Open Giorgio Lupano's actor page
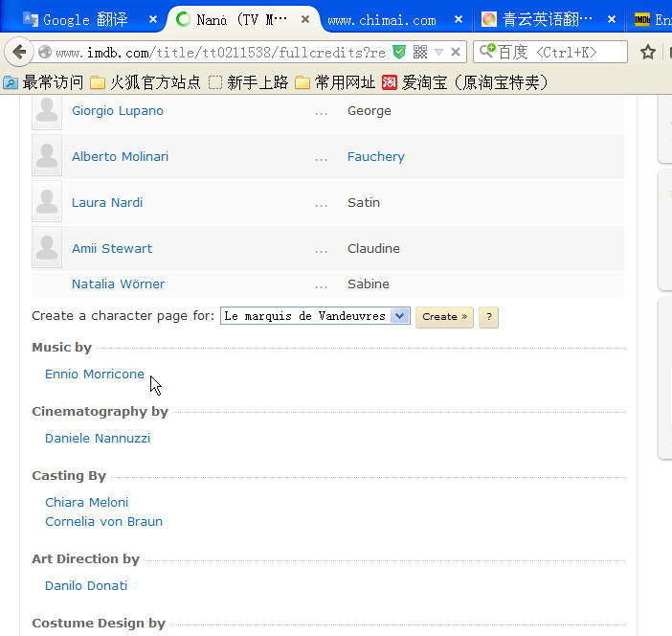This screenshot has height=636, width=672. [118, 111]
